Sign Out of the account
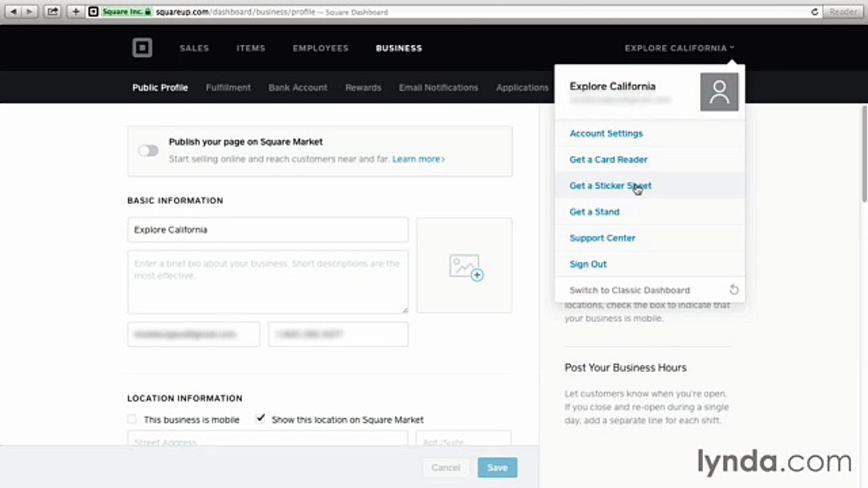 click(x=650, y=264)
